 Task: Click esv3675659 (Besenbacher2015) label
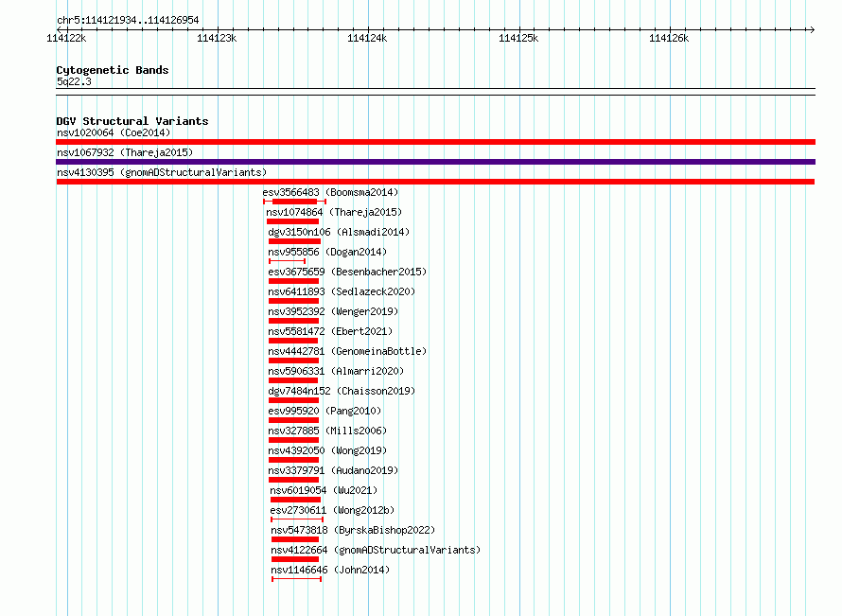pos(347,272)
